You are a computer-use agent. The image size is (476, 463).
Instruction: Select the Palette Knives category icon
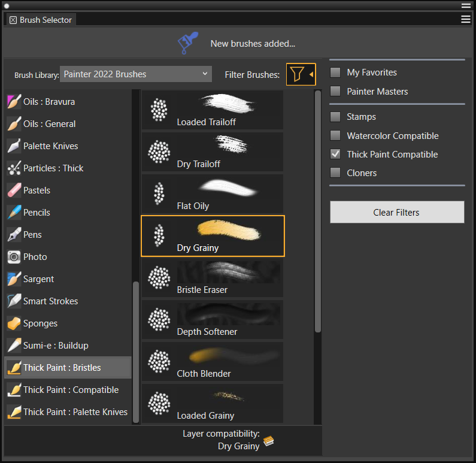coord(14,146)
